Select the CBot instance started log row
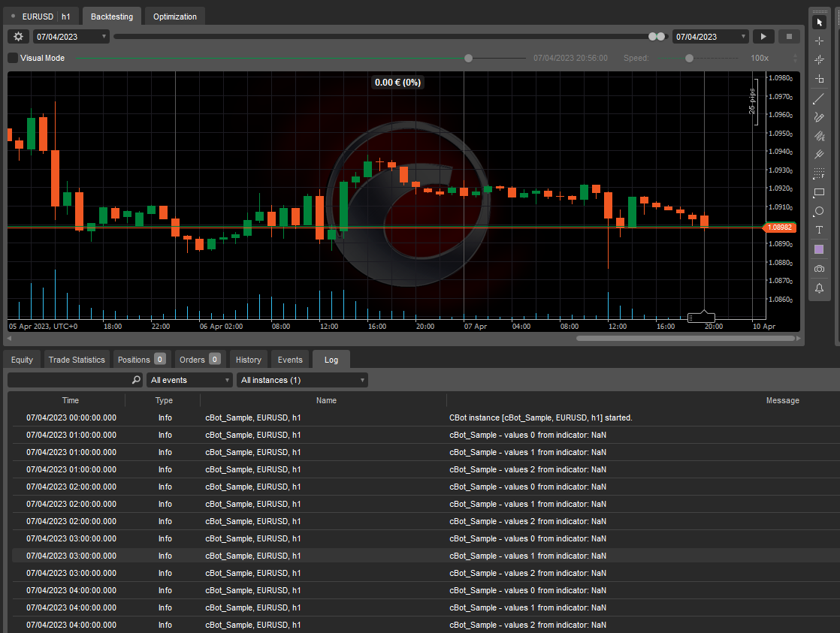 click(x=426, y=417)
